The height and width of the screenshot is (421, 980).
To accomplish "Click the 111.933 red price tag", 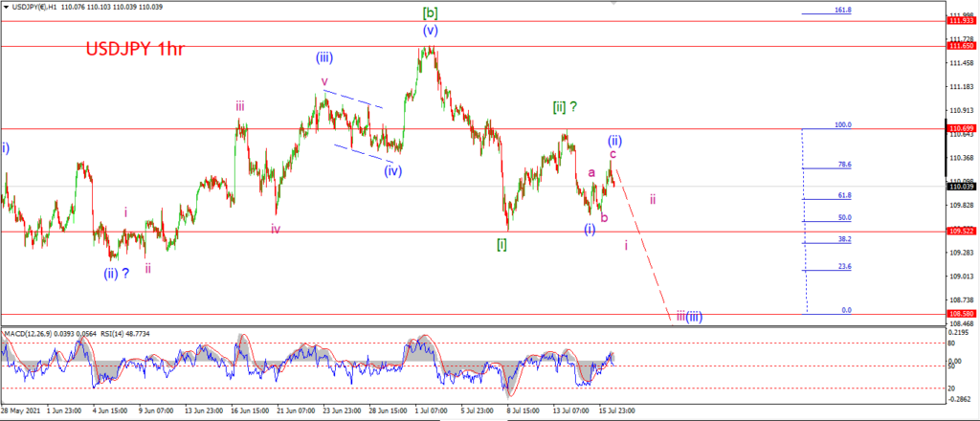I will pos(963,21).
